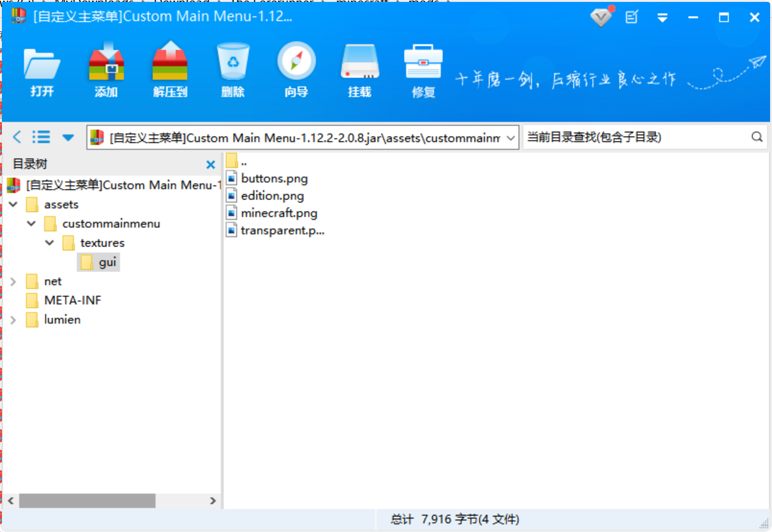
Task: Delete the selected file with the 删除 icon
Action: [x=233, y=70]
